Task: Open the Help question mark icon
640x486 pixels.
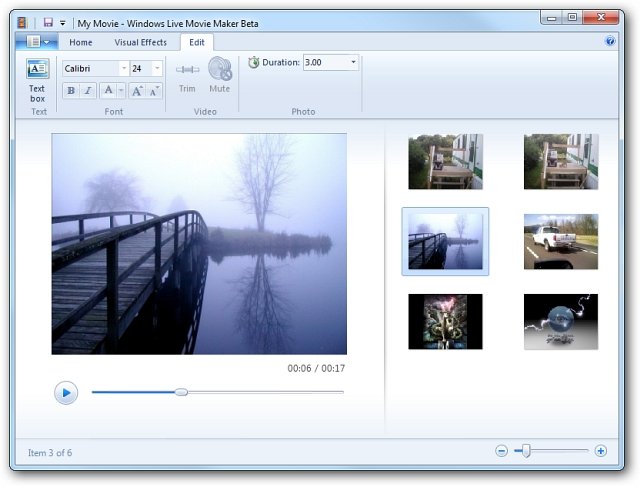Action: point(610,41)
